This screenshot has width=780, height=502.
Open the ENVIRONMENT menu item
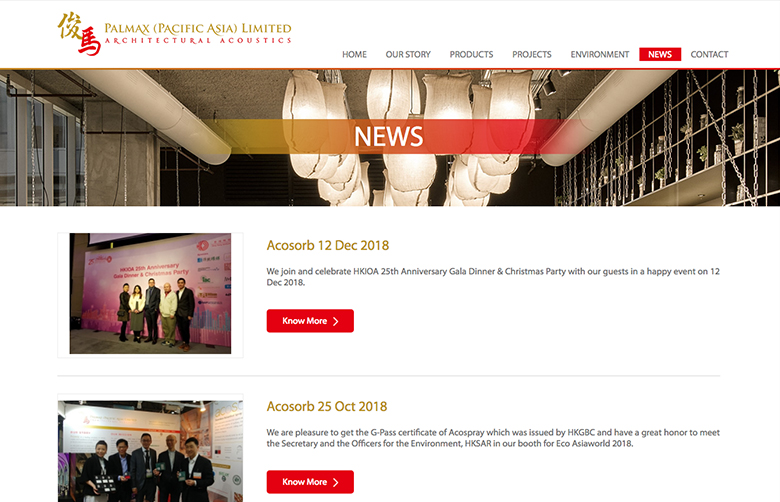(599, 54)
